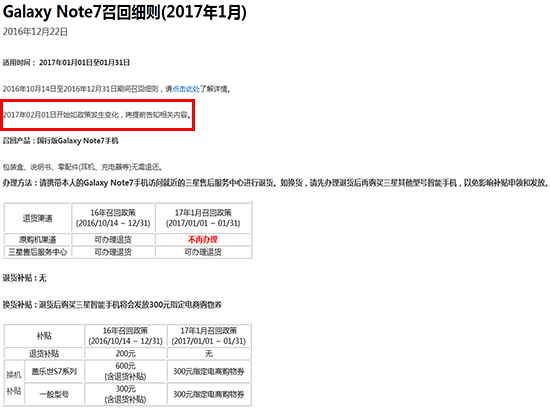Screen dimensions: 550x412
Task: Click 300元指定电商购物券 in the 盖乐世S7系列 row
Action: (209, 371)
